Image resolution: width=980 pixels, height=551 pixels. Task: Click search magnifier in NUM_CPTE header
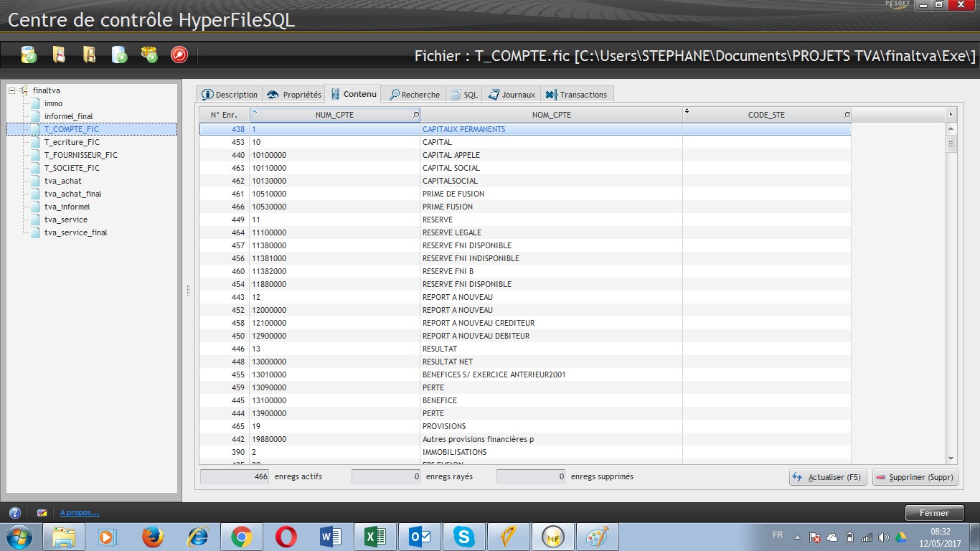(x=415, y=115)
